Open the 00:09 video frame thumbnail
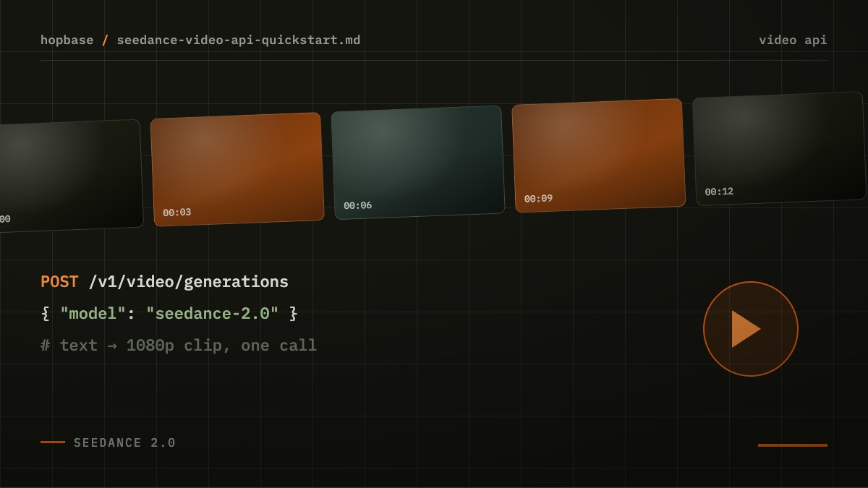The width and height of the screenshot is (868, 488). (x=598, y=155)
